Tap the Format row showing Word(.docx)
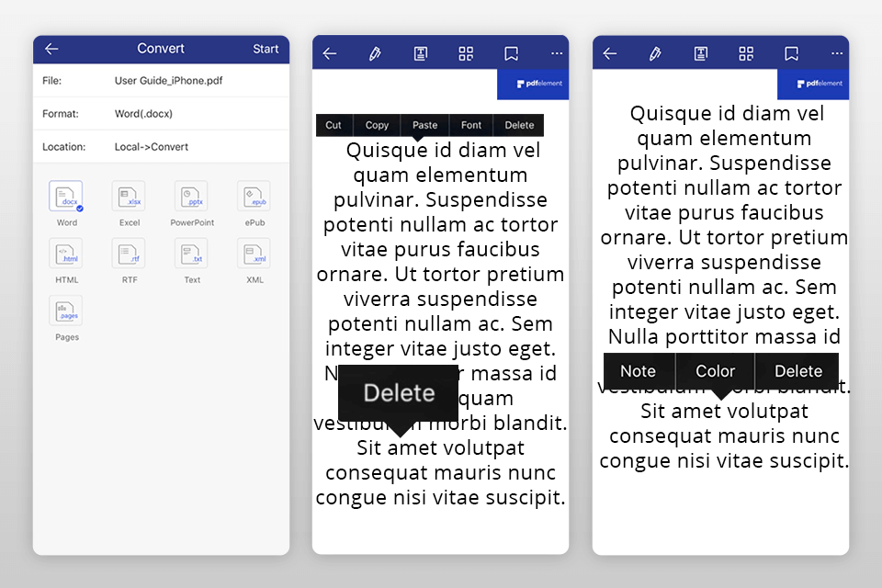Image resolution: width=882 pixels, height=588 pixels. point(161,113)
